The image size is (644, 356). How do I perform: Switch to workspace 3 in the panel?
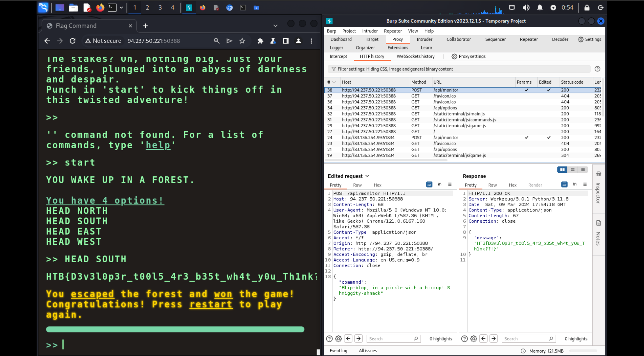click(x=160, y=8)
